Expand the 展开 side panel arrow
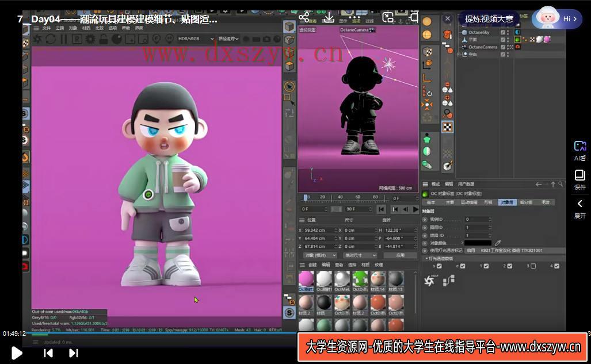 [x=579, y=209]
